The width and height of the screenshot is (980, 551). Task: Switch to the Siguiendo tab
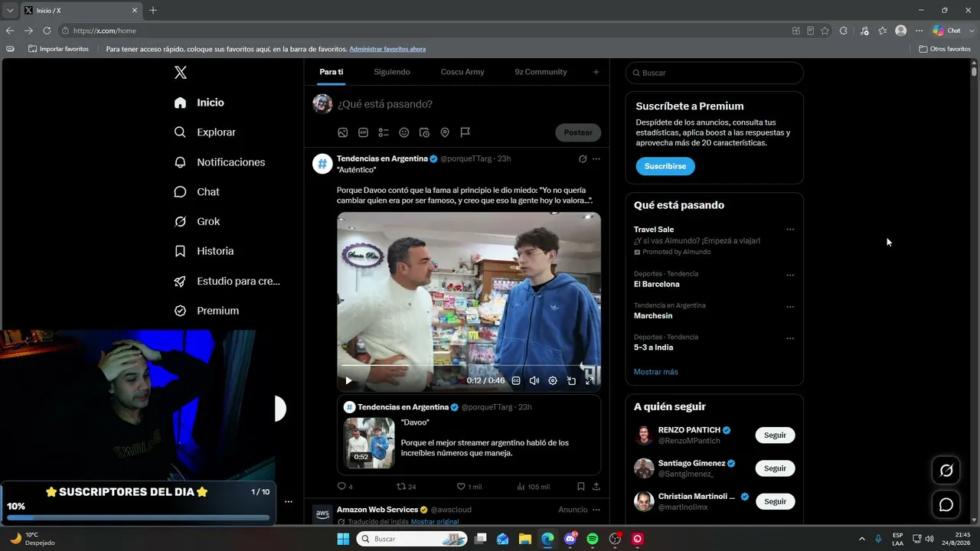(392, 72)
